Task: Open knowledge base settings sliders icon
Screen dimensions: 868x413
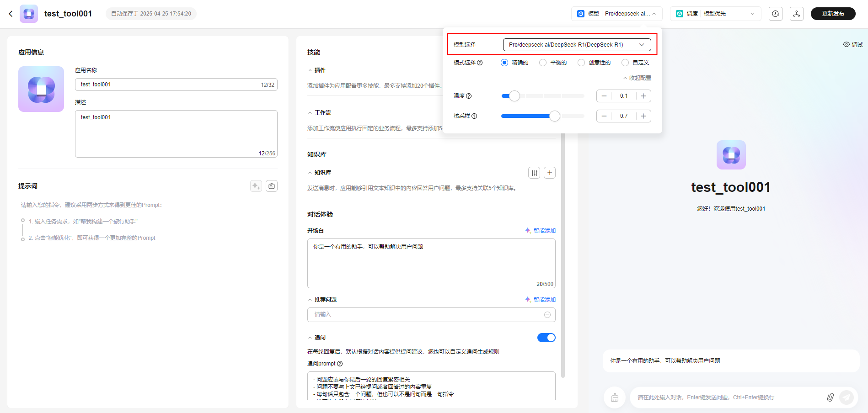Action: click(x=534, y=173)
